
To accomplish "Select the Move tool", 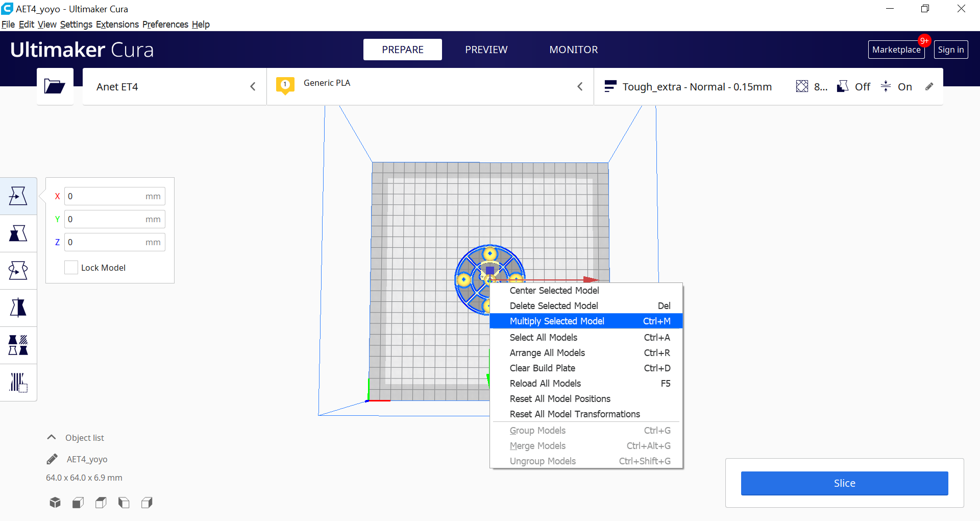I will [18, 196].
